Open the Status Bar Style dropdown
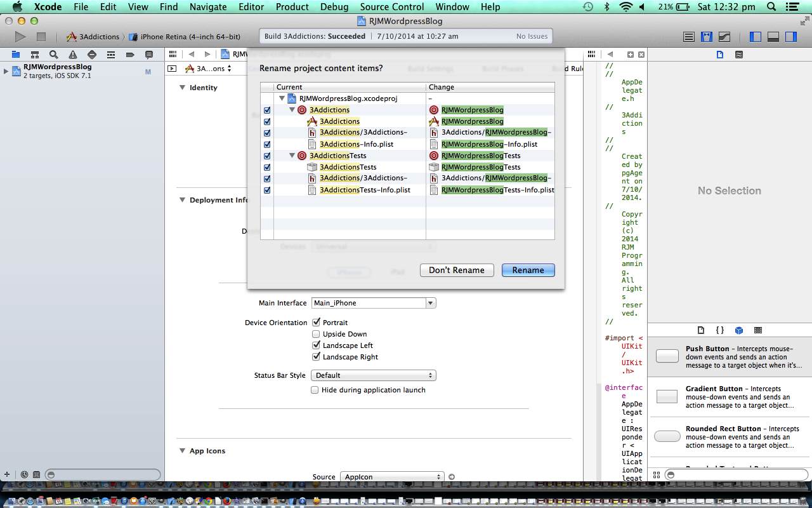Image resolution: width=812 pixels, height=508 pixels. [x=373, y=375]
